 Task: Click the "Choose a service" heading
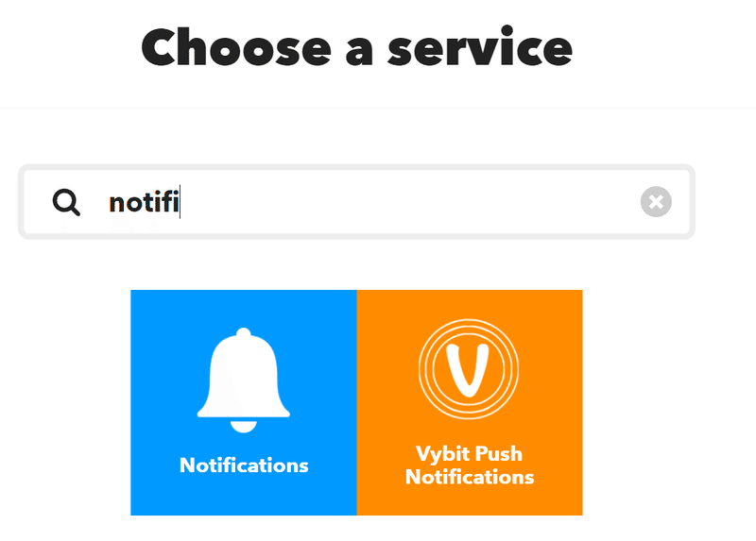tap(357, 47)
